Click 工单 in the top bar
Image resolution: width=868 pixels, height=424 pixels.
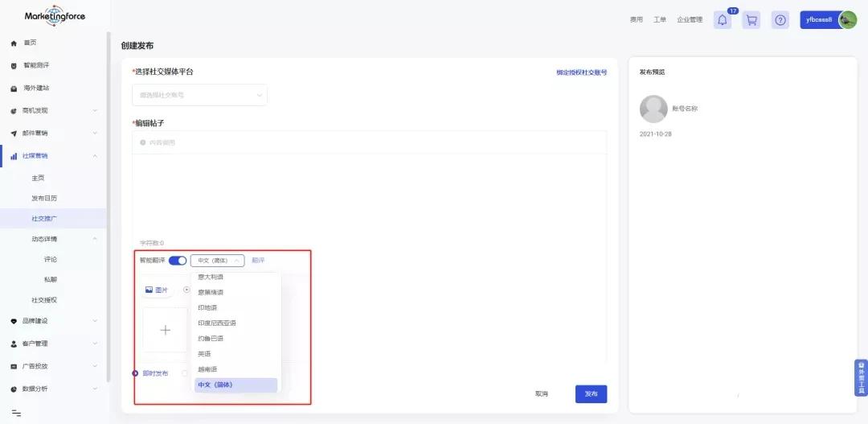[659, 20]
